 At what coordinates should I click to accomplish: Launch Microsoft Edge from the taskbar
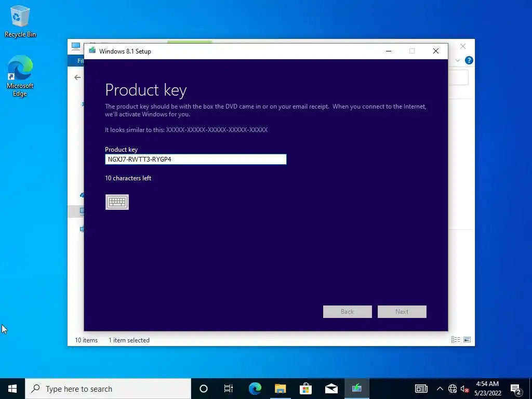click(255, 389)
